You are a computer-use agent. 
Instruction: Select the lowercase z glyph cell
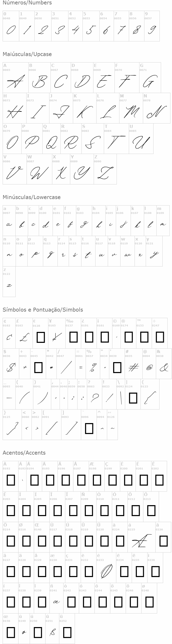pyautogui.click(x=9, y=282)
